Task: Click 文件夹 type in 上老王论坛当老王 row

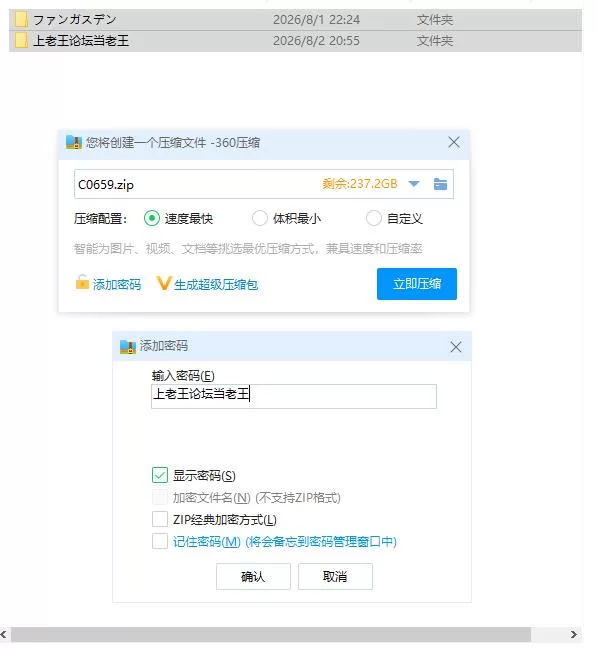Action: point(435,41)
